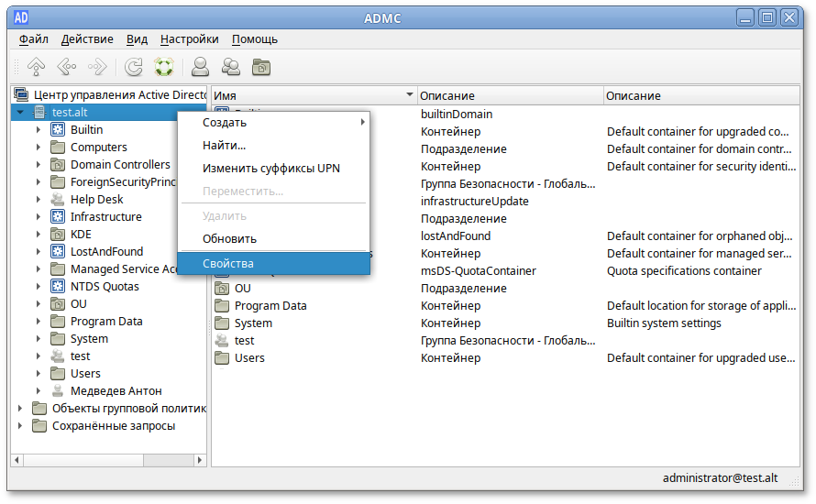
Task: Click the refresh arrow toolbar icon
Action: pyautogui.click(x=134, y=67)
